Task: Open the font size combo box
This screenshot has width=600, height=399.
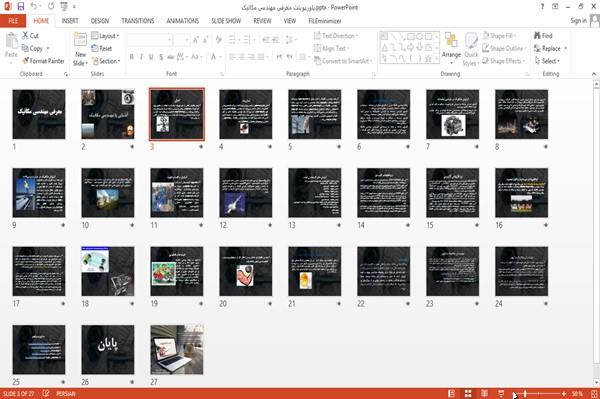Action: [181, 40]
